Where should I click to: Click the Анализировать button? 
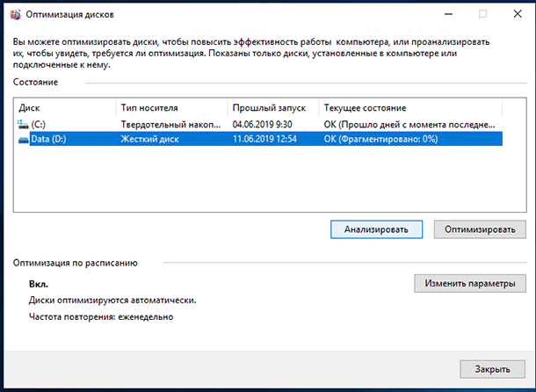[376, 229]
